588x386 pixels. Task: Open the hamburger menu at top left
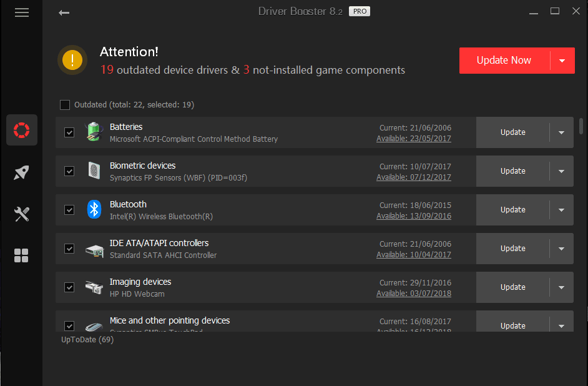[22, 12]
